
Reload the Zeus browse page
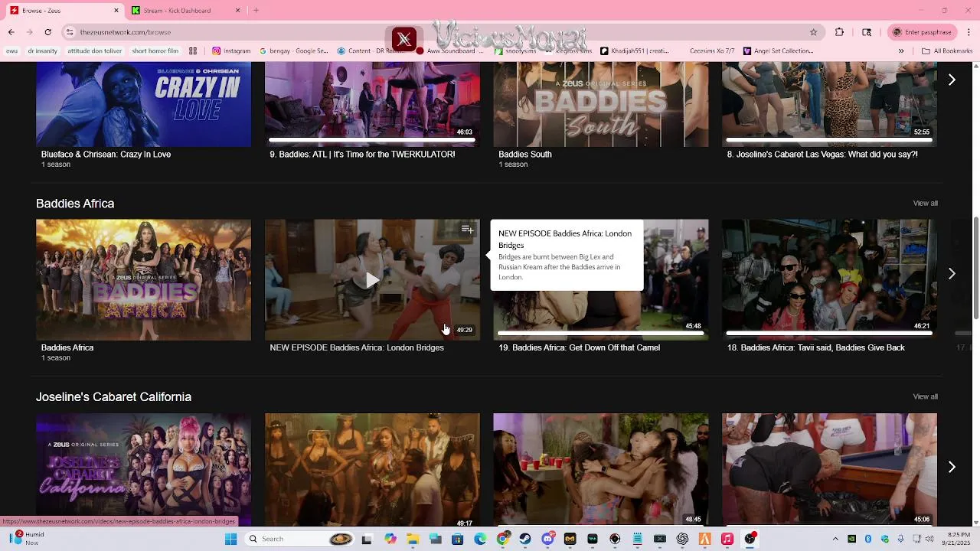[x=47, y=32]
